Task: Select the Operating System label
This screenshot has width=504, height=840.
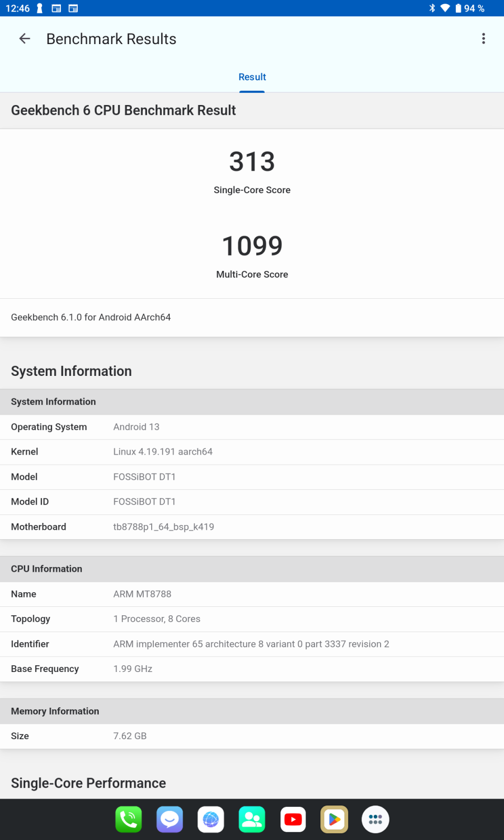Action: [49, 427]
